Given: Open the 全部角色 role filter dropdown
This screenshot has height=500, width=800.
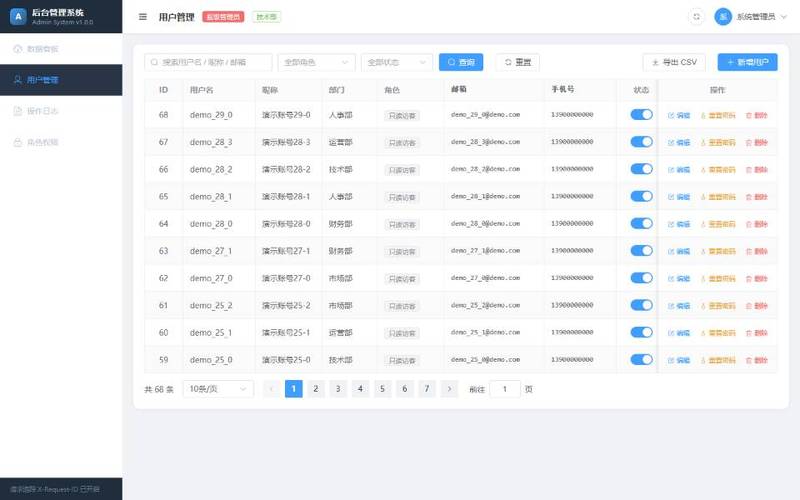Looking at the screenshot, I should pyautogui.click(x=316, y=62).
